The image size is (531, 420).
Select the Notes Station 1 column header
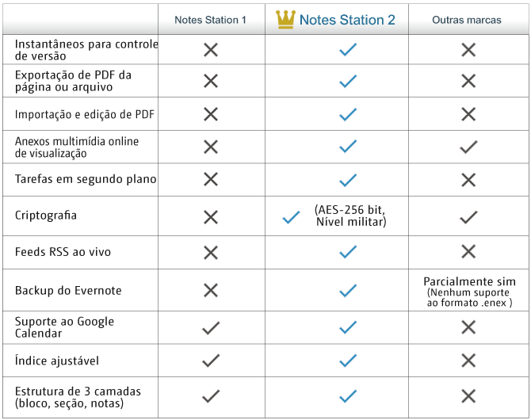pyautogui.click(x=211, y=20)
